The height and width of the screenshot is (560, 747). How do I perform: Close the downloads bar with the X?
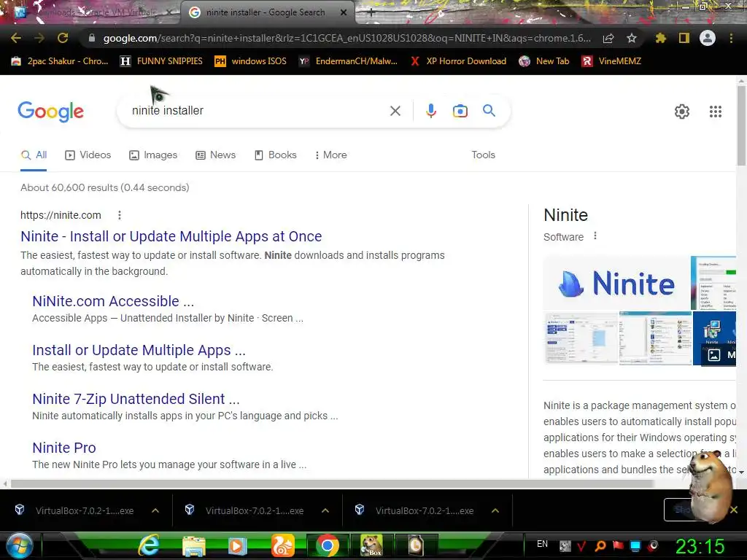click(734, 510)
